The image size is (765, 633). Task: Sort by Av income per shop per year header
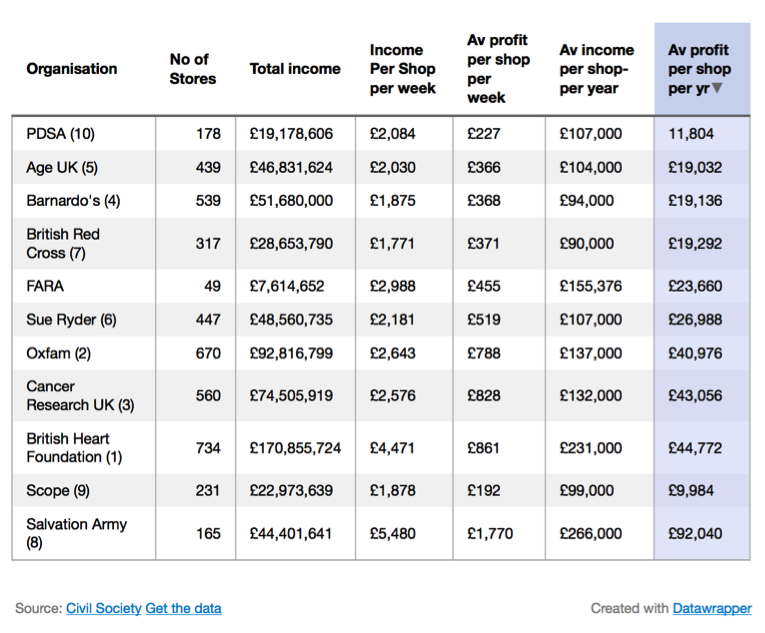(596, 69)
